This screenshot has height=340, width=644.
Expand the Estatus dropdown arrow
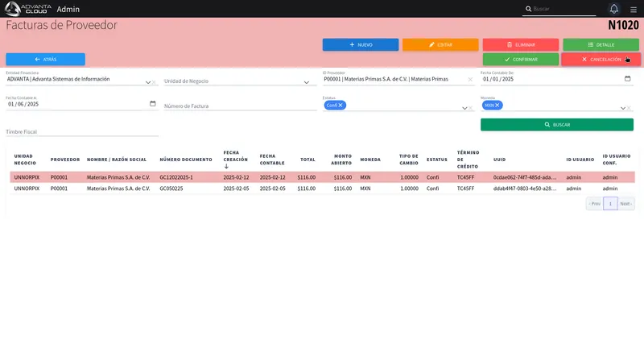tap(464, 108)
